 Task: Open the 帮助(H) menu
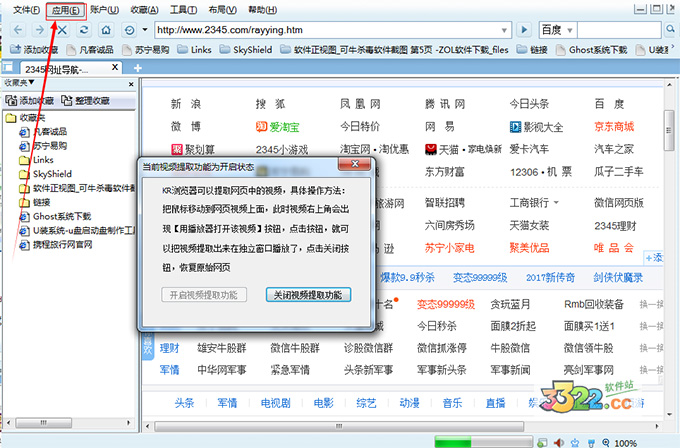pos(262,10)
